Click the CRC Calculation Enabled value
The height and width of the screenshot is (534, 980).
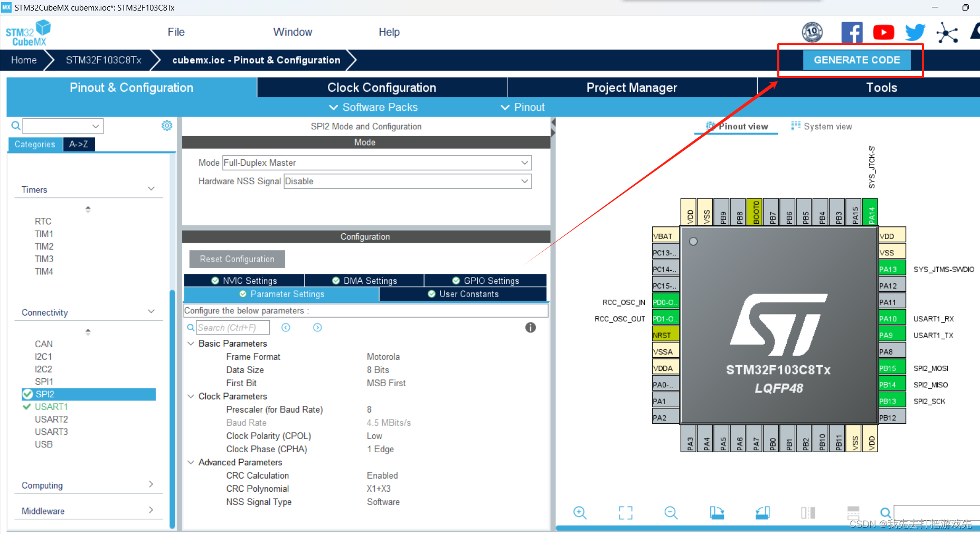click(382, 475)
